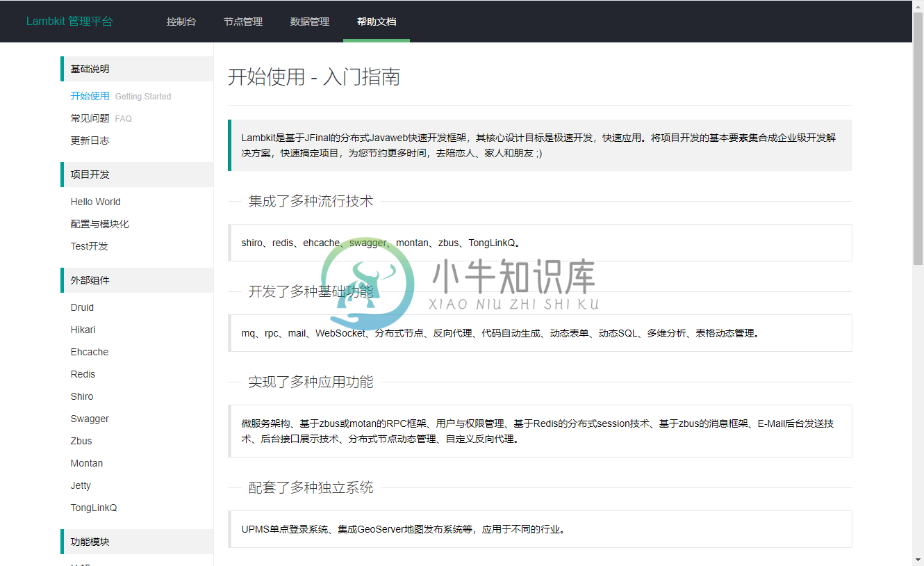
Task: Click the 开始使用 - 入门指南 heading
Action: (x=314, y=76)
